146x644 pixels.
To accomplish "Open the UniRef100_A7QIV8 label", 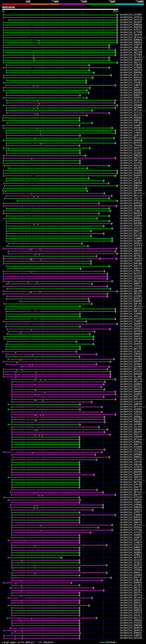I will click(x=131, y=201).
